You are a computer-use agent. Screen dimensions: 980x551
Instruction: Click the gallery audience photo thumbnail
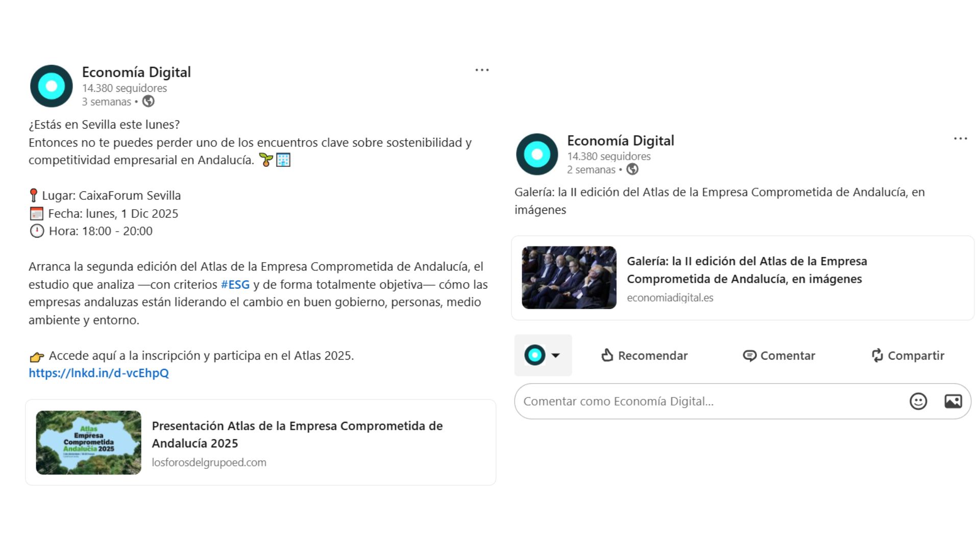(x=569, y=278)
